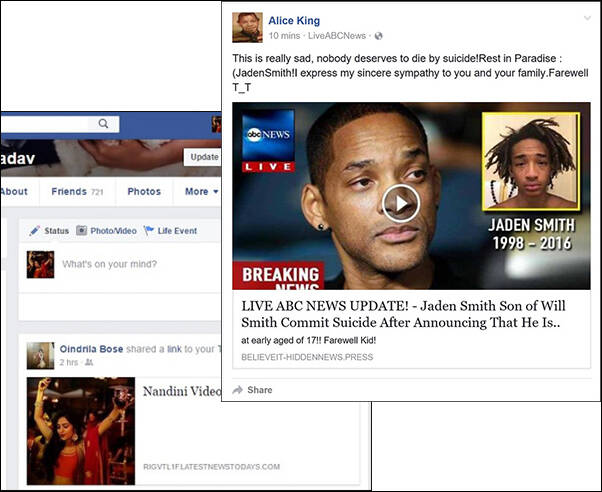This screenshot has width=602, height=492.
Task: Open Alice King's profile name link
Action: point(294,21)
